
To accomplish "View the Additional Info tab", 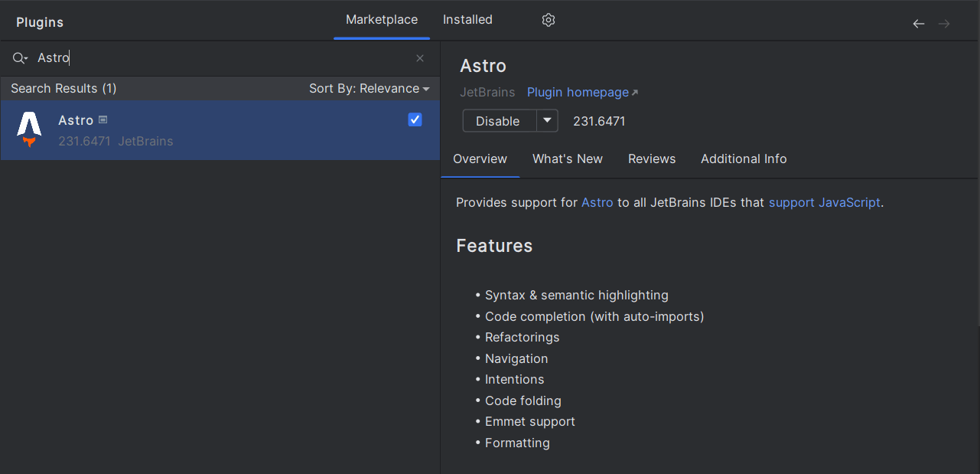I will coord(743,159).
